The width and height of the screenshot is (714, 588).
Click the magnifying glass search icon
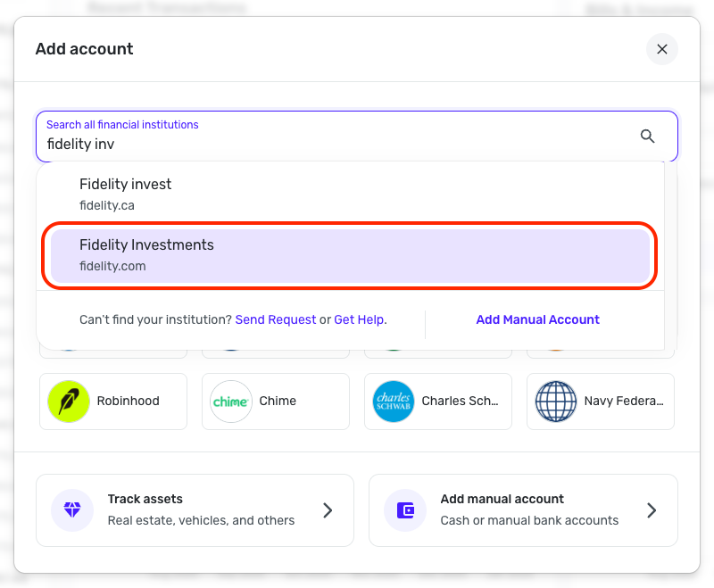[x=648, y=137]
